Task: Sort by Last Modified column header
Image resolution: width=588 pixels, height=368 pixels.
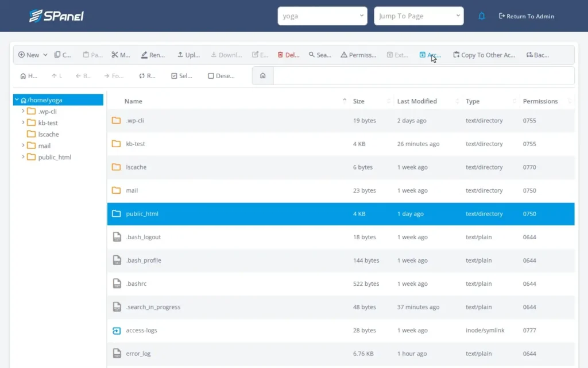Action: click(x=417, y=101)
